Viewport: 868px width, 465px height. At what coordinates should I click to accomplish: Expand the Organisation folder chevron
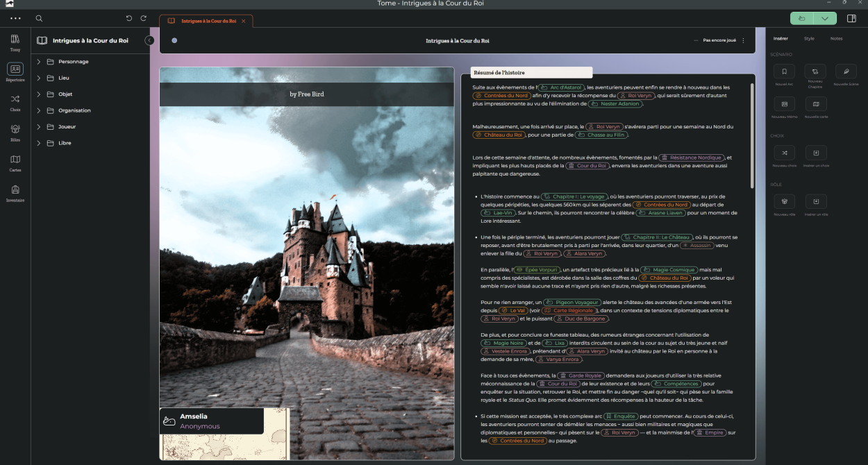pos(40,110)
